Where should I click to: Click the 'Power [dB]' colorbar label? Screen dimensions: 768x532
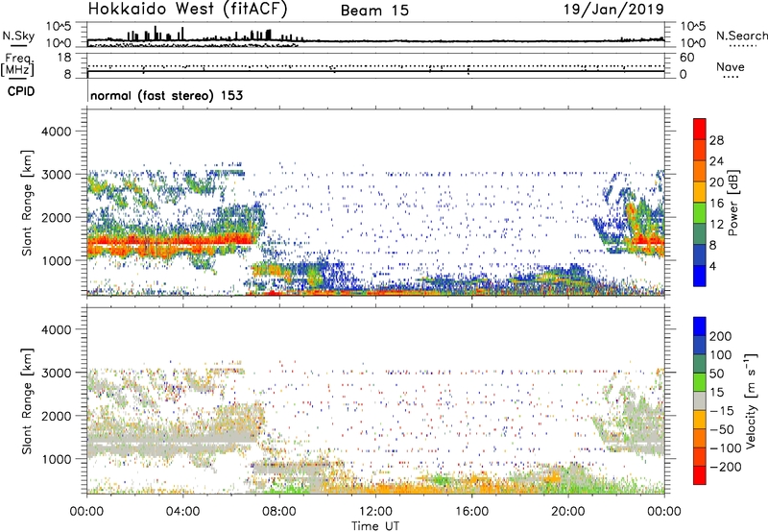[x=733, y=203]
